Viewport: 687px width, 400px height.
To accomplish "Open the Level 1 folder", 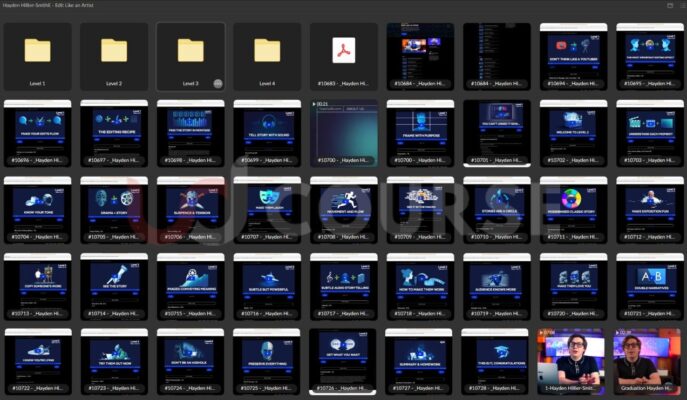I will (38, 51).
